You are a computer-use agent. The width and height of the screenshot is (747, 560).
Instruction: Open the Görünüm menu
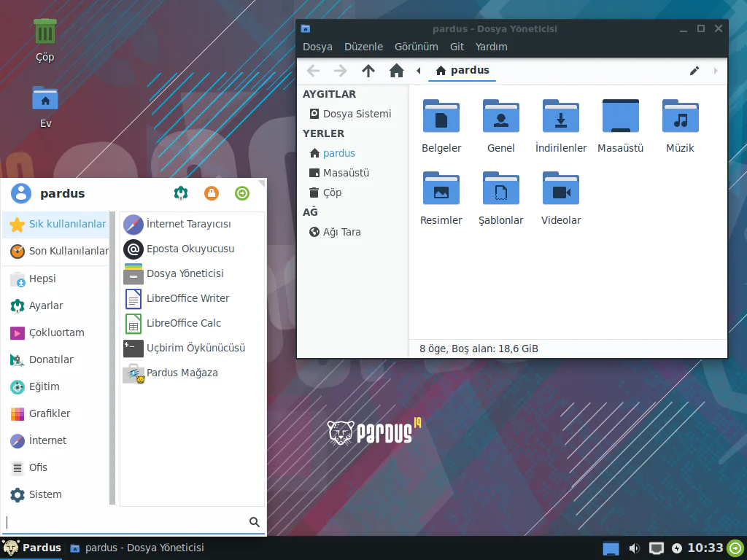pyautogui.click(x=416, y=47)
